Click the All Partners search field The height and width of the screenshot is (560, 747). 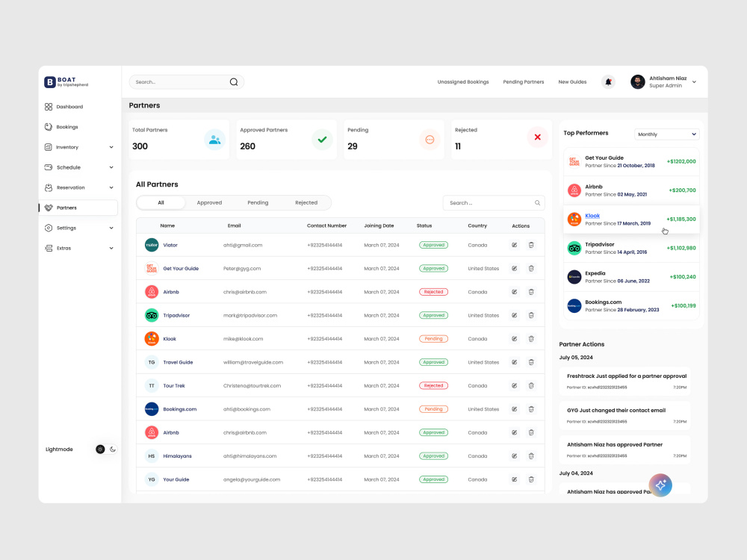pos(494,203)
